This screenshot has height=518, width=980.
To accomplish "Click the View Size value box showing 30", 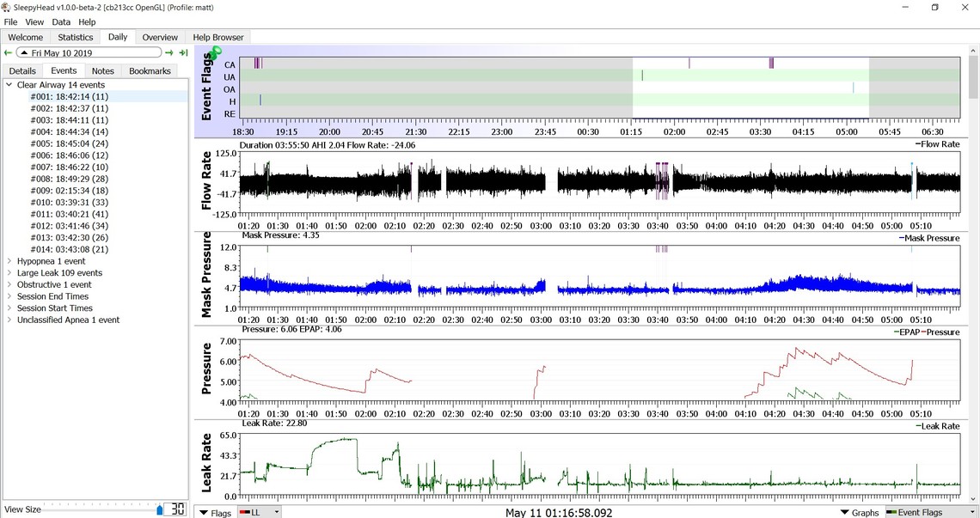I will pyautogui.click(x=177, y=509).
